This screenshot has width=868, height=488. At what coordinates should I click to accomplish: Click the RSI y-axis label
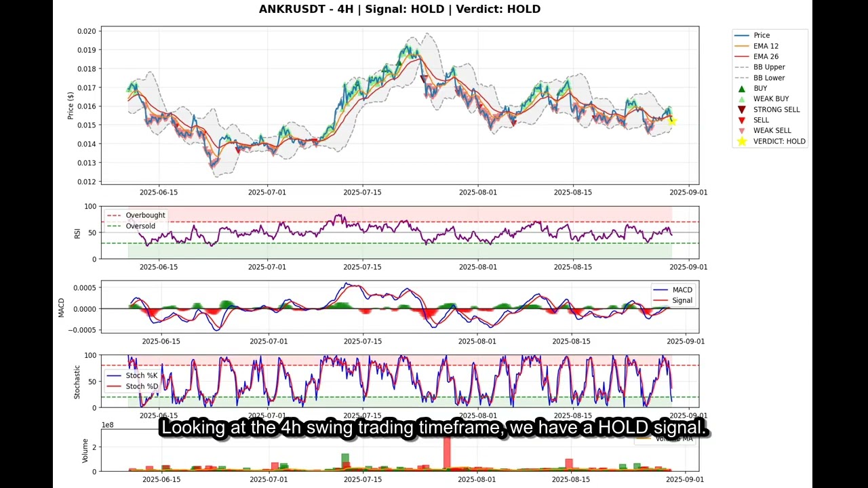(x=77, y=233)
